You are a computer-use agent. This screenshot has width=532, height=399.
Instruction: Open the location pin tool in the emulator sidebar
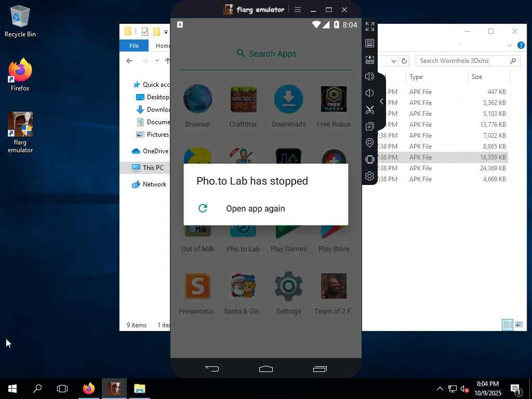(x=370, y=143)
